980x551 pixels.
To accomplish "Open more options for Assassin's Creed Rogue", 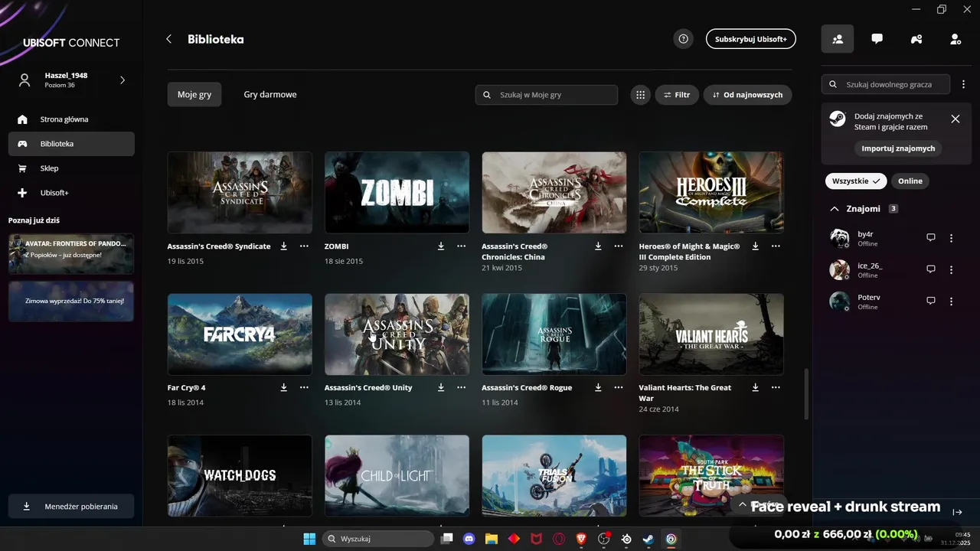I will point(619,387).
